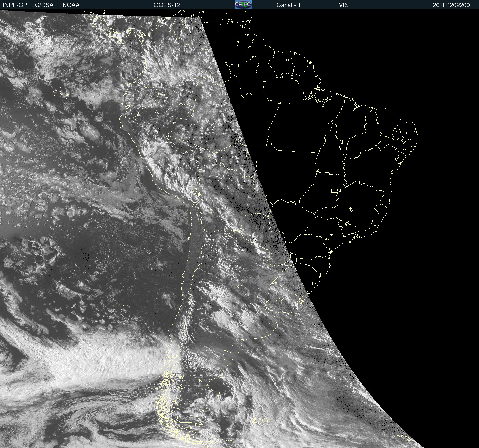Click the INPE/CPTEC/DSA header label
The image size is (479, 448).
(28, 5)
